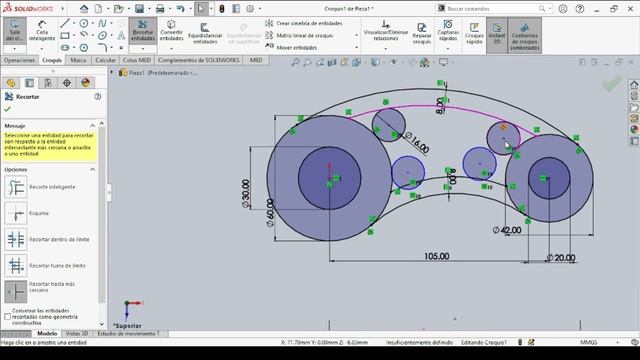
Task: Click the Cota inteligente dimension tool
Action: coord(42,31)
